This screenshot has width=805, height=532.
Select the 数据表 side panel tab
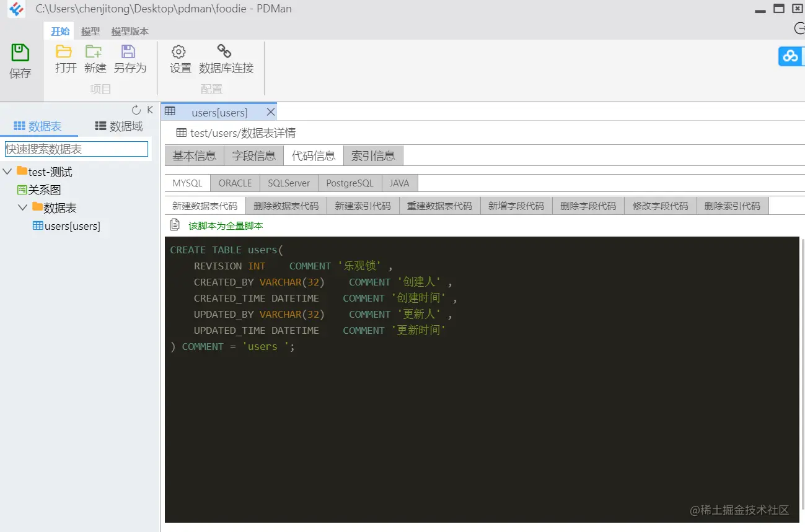click(38, 126)
